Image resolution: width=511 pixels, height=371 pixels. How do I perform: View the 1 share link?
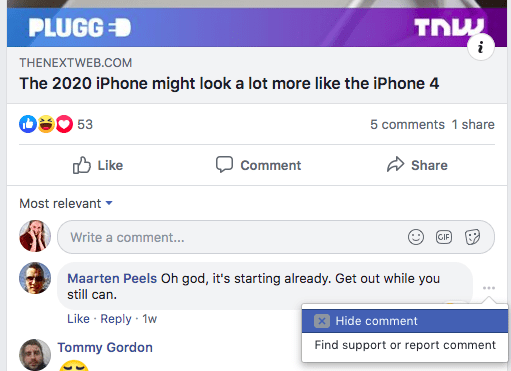coord(473,124)
